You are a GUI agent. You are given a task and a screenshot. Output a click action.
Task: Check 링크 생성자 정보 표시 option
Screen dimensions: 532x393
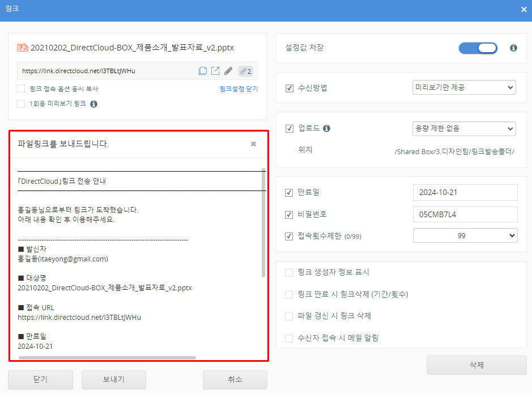[x=290, y=272]
